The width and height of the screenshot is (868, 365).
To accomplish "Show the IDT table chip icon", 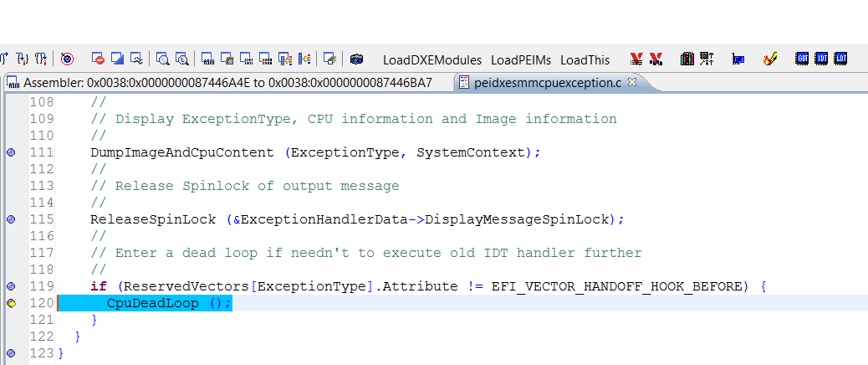I will click(x=822, y=58).
